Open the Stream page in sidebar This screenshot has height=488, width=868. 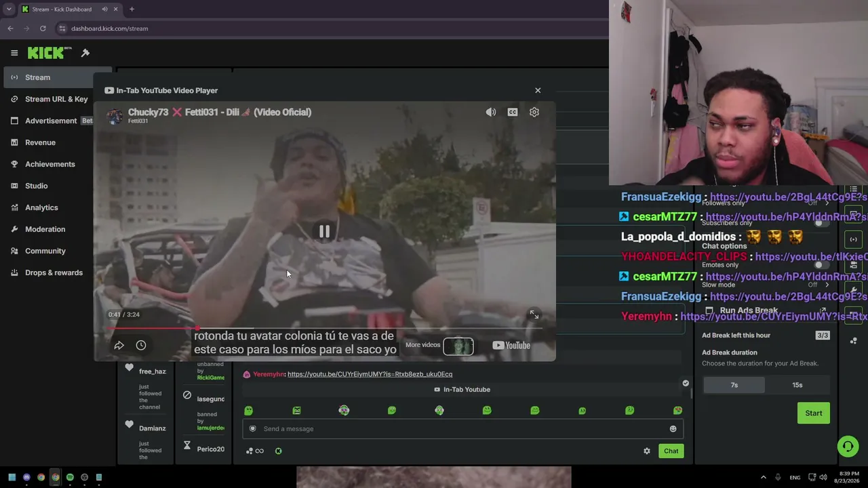58,77
